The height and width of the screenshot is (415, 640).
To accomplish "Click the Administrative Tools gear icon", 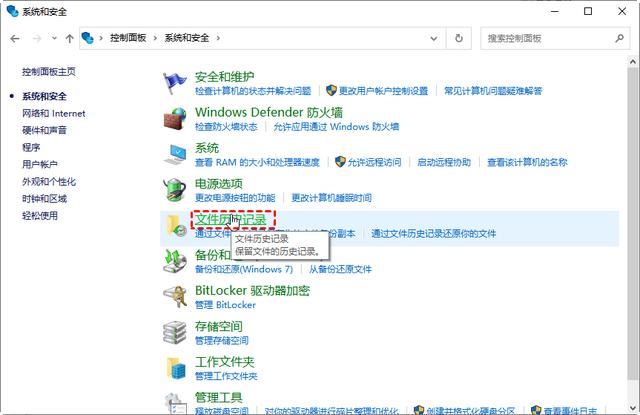I will point(175,403).
